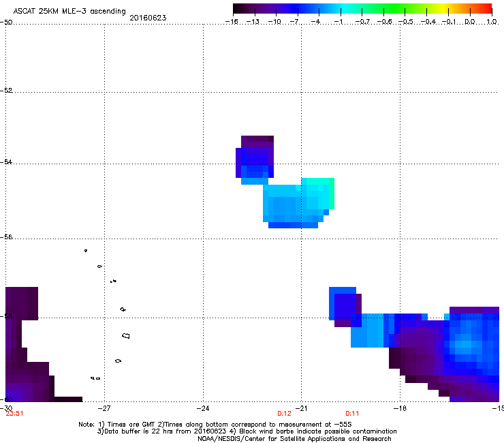This screenshot has width=504, height=443.
Task: Click the "Data buffer is 22 hrs" note line
Action: point(247,431)
